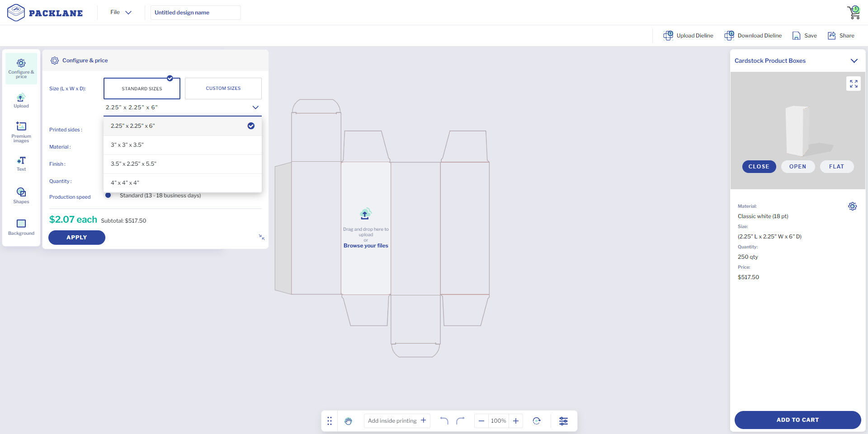Open the Shapes tool
This screenshot has width=868, height=434.
(x=21, y=195)
